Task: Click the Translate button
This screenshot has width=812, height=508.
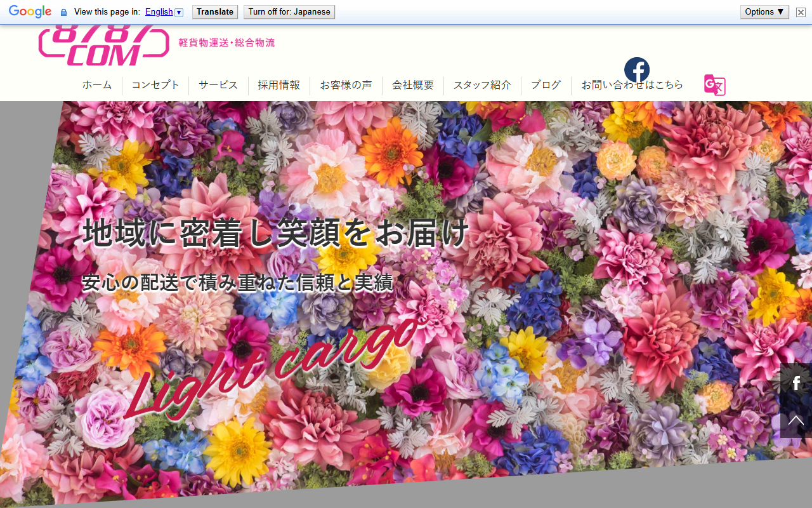Action: (x=215, y=12)
